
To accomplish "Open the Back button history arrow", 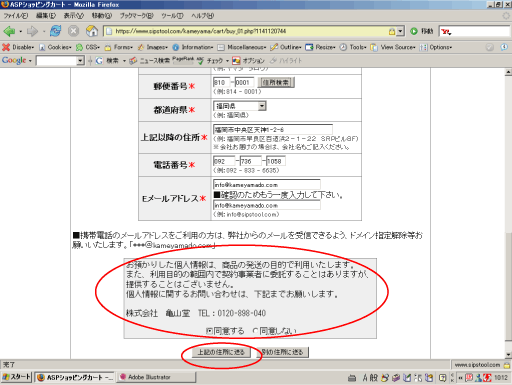I will click(x=20, y=32).
